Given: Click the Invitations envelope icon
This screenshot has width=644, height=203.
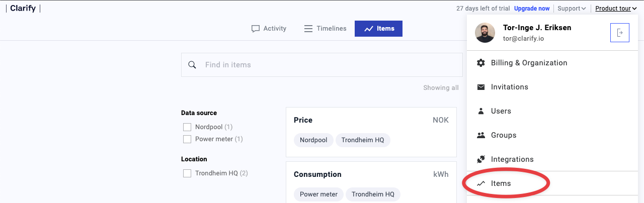Looking at the screenshot, I should [481, 87].
